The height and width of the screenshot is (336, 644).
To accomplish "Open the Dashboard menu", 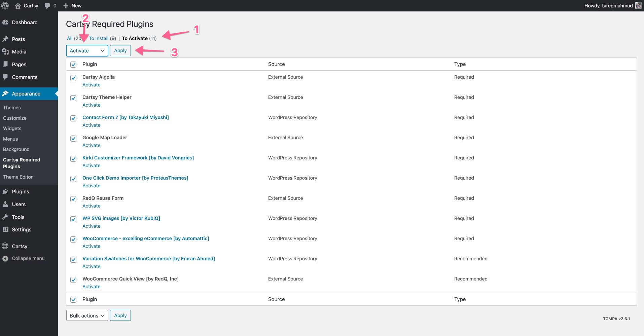I will 25,22.
